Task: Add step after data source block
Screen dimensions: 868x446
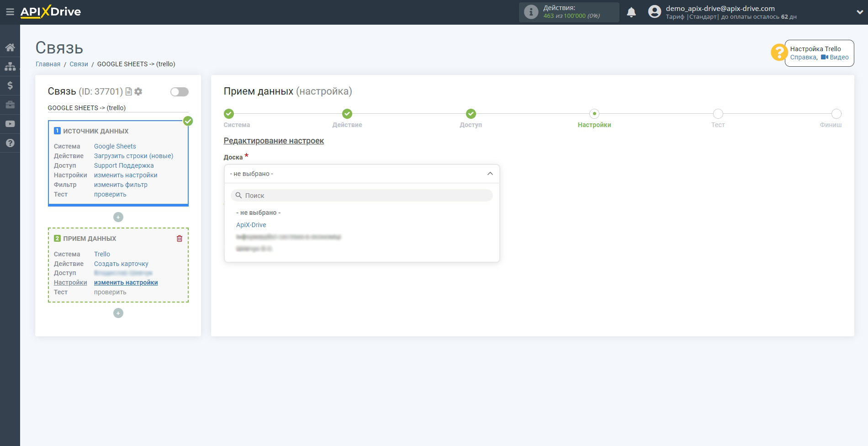Action: tap(118, 217)
